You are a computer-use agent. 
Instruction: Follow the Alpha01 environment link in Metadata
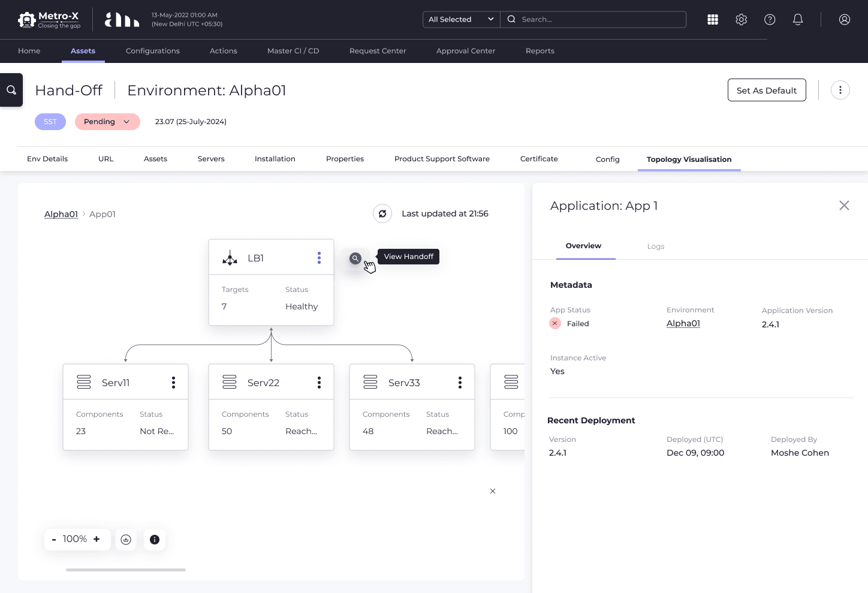[683, 323]
